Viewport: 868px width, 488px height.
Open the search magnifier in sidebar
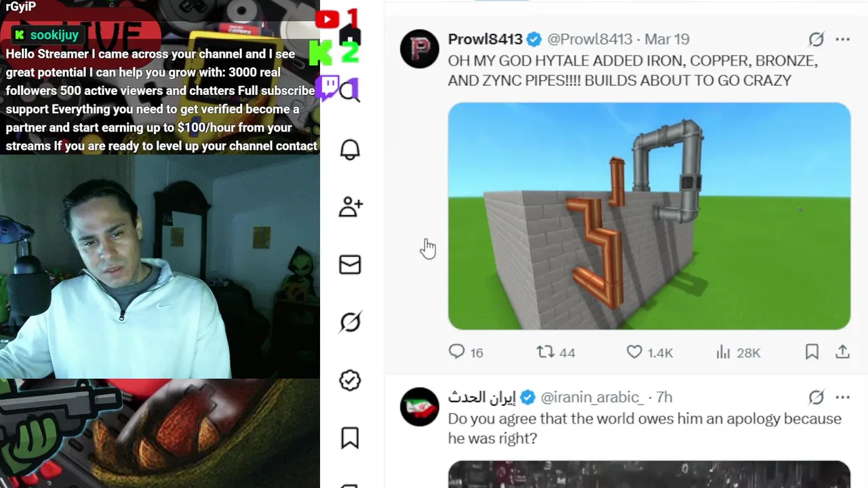point(350,91)
